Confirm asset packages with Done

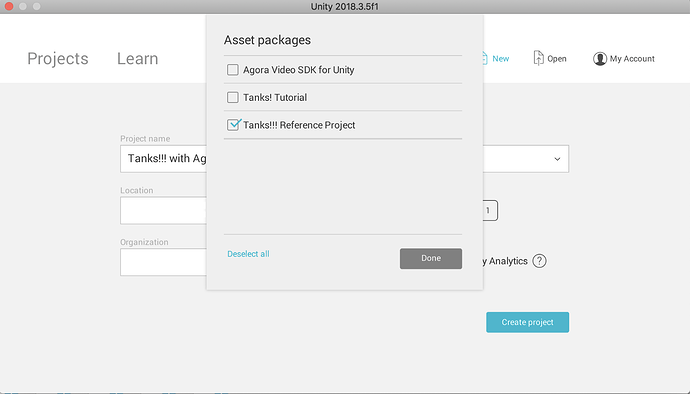431,258
